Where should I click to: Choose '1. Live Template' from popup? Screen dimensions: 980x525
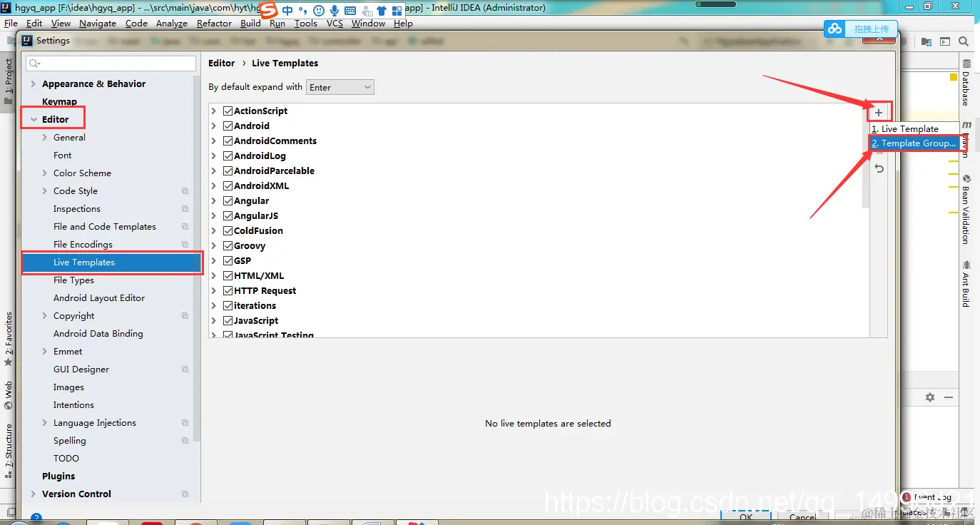pyautogui.click(x=914, y=129)
